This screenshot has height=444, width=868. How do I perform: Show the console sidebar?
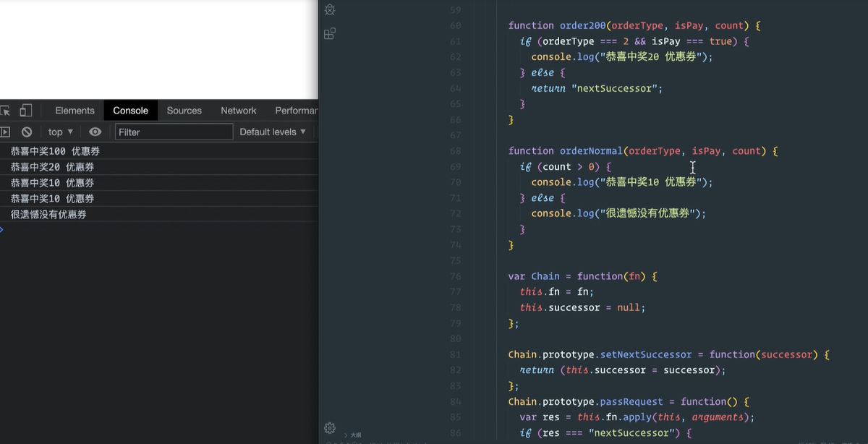5,132
